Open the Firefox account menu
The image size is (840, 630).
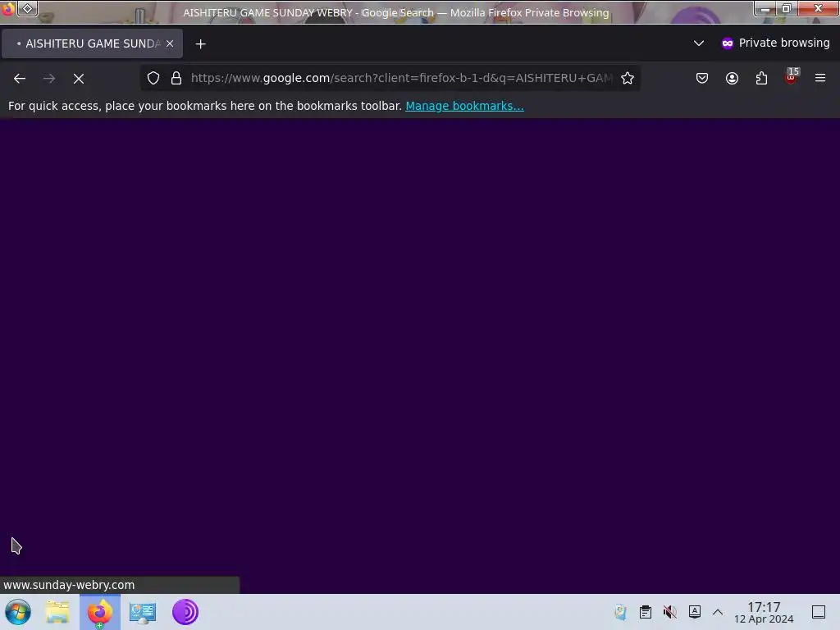[x=732, y=78]
